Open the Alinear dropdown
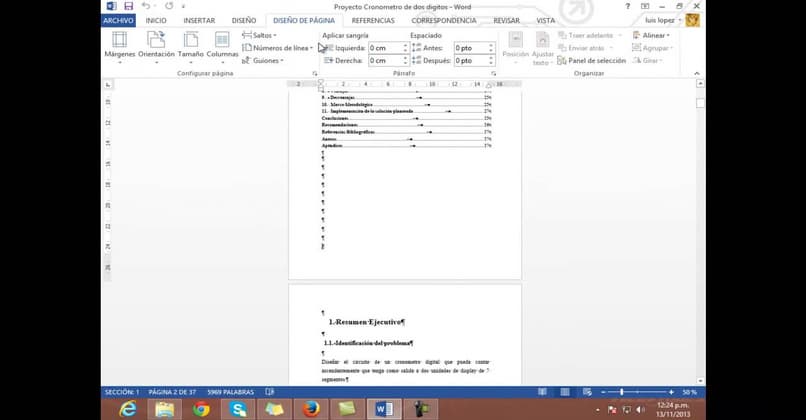This screenshot has width=806, height=420. [x=651, y=35]
